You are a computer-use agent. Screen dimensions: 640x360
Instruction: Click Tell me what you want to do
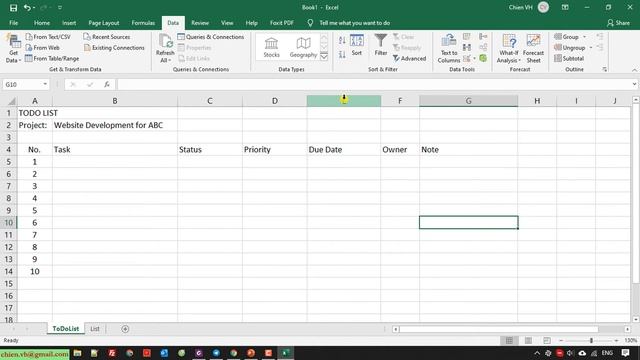click(x=354, y=23)
